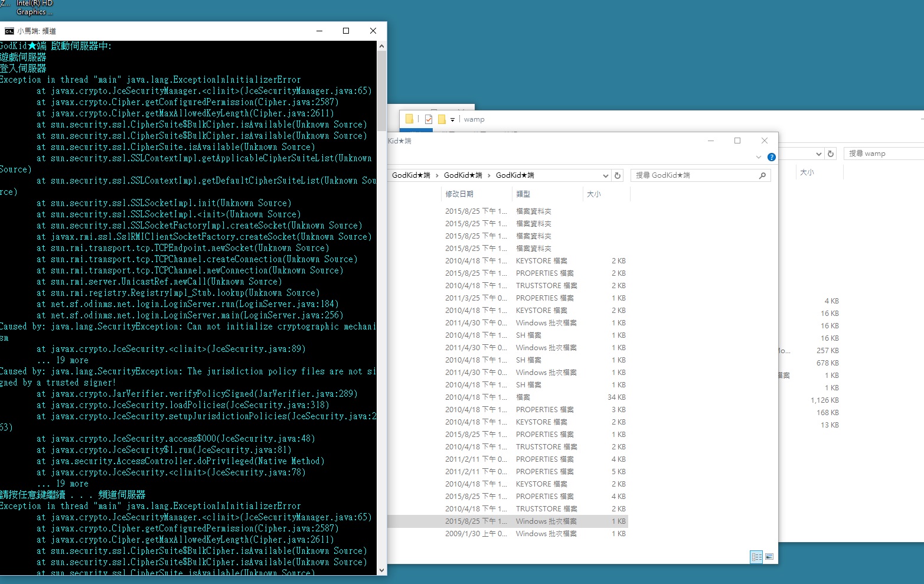Close the GodKid★端 explorer window
This screenshot has width=924, height=584.
[765, 141]
